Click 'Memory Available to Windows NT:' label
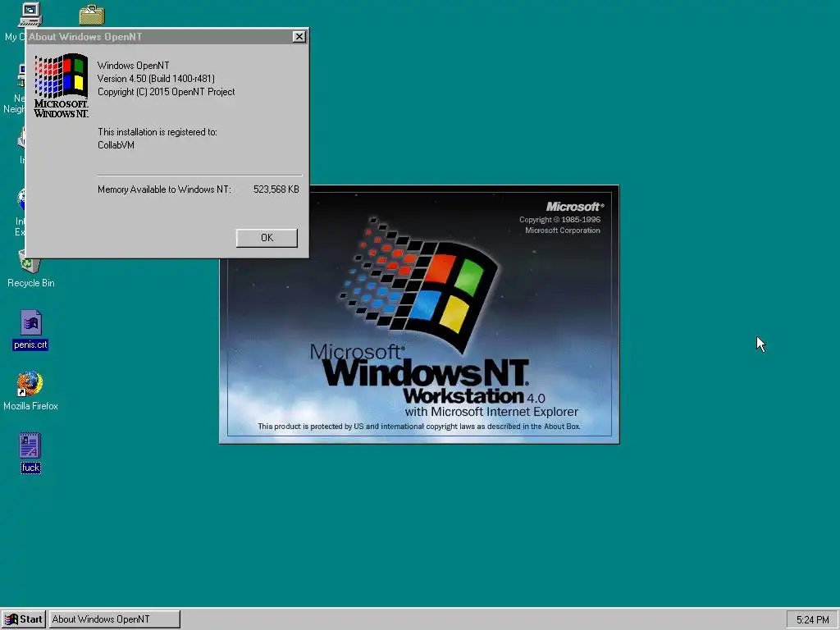840x630 pixels. [x=164, y=189]
